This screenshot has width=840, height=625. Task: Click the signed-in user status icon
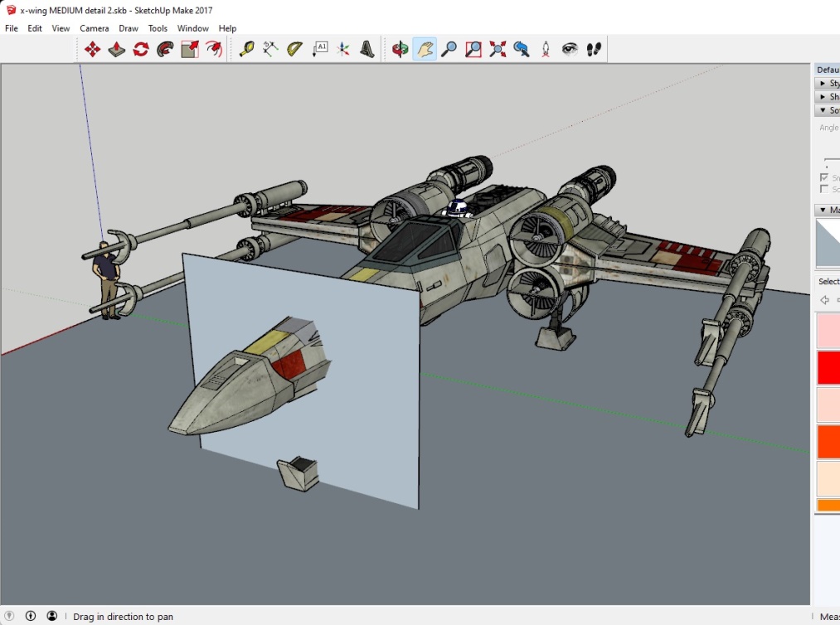coord(52,616)
